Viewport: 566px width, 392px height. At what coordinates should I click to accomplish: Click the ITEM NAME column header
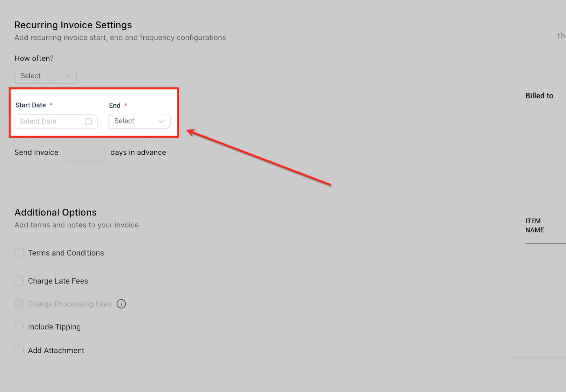535,225
